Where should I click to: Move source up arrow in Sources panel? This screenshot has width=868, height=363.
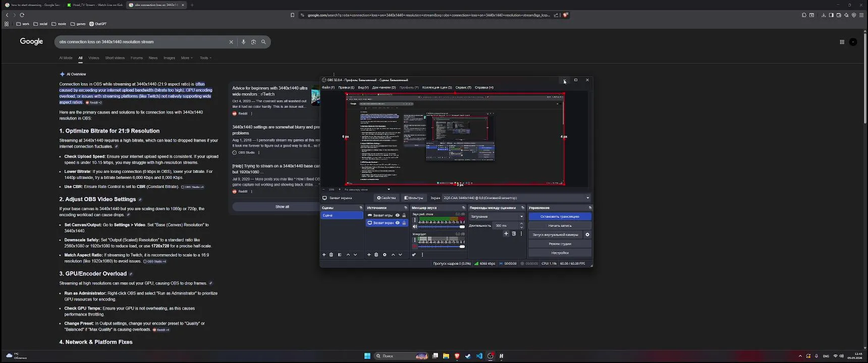pos(393,255)
